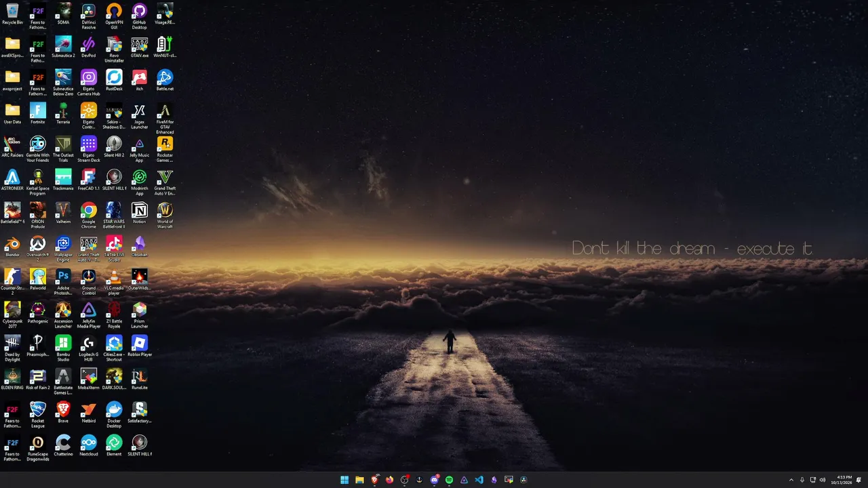Select the Nextcloud desktop shortcut
This screenshot has height=488, width=868.
pyautogui.click(x=89, y=446)
